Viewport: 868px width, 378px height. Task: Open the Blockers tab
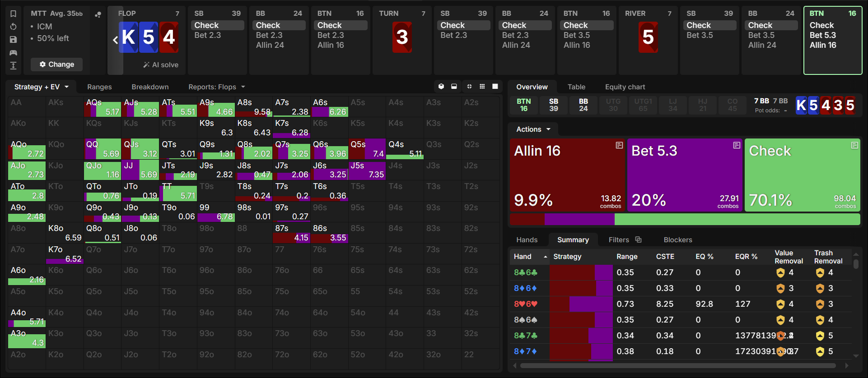coord(678,240)
